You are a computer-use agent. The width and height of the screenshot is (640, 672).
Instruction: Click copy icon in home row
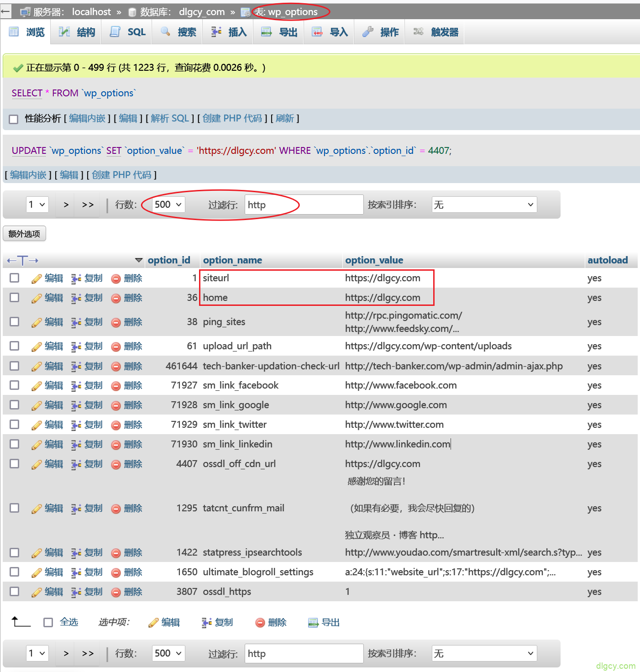click(76, 298)
